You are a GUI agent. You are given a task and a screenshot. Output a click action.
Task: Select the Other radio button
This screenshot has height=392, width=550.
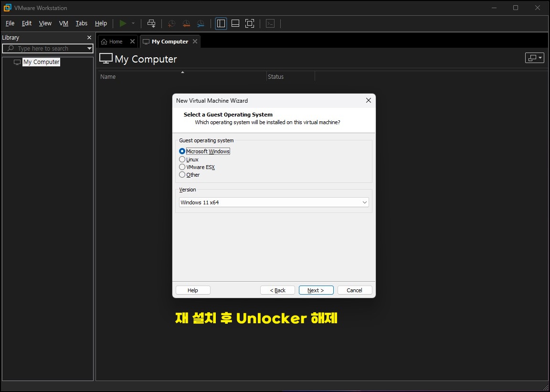tap(182, 175)
